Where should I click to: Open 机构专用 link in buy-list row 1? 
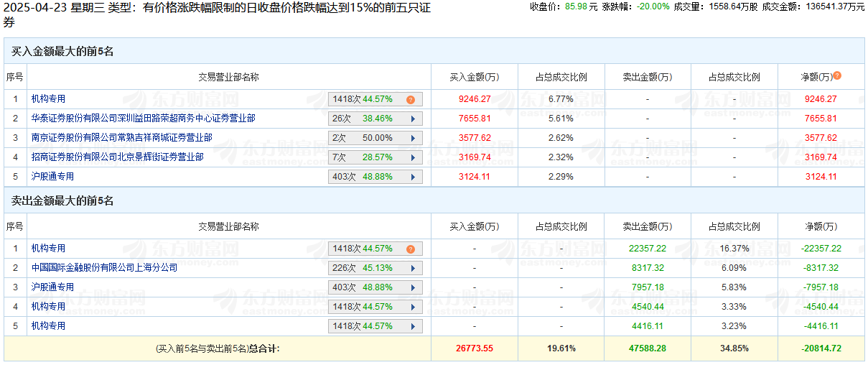[x=47, y=99]
